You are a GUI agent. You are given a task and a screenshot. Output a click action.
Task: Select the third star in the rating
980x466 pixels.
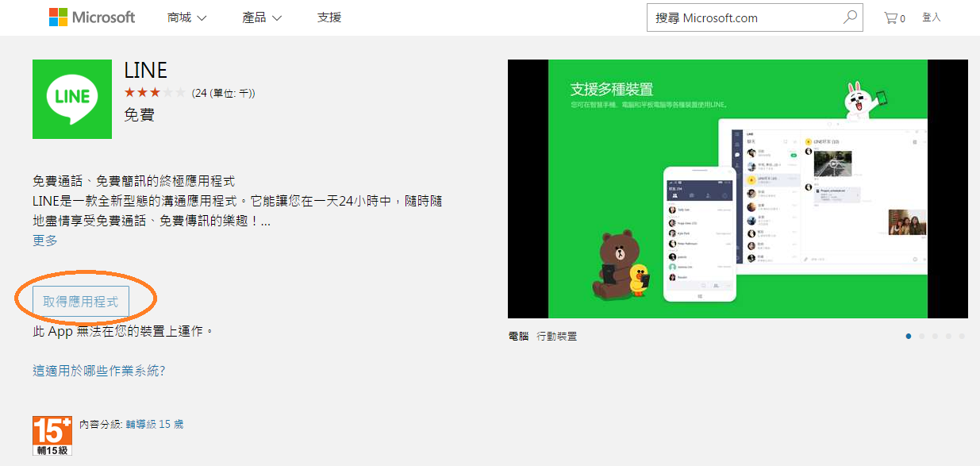[x=154, y=92]
